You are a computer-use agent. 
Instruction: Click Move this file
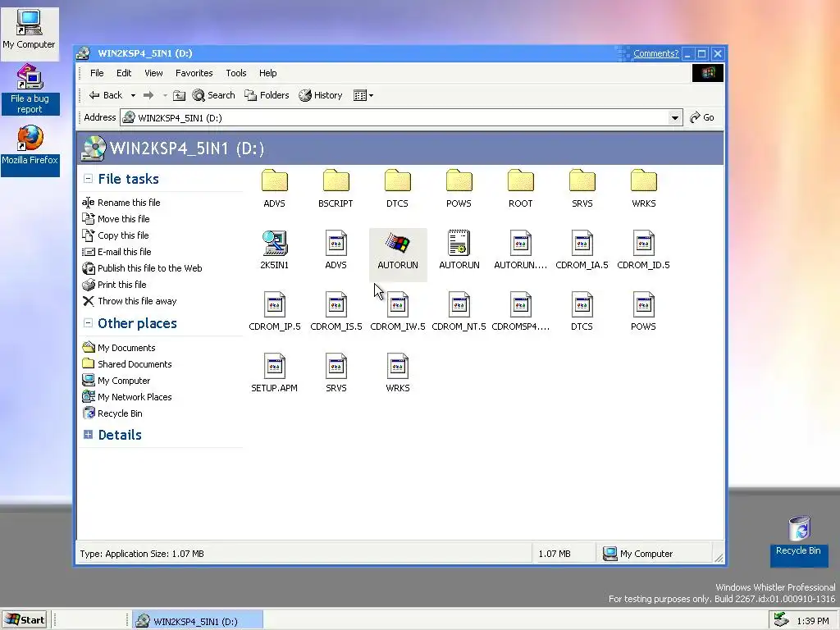point(116,219)
